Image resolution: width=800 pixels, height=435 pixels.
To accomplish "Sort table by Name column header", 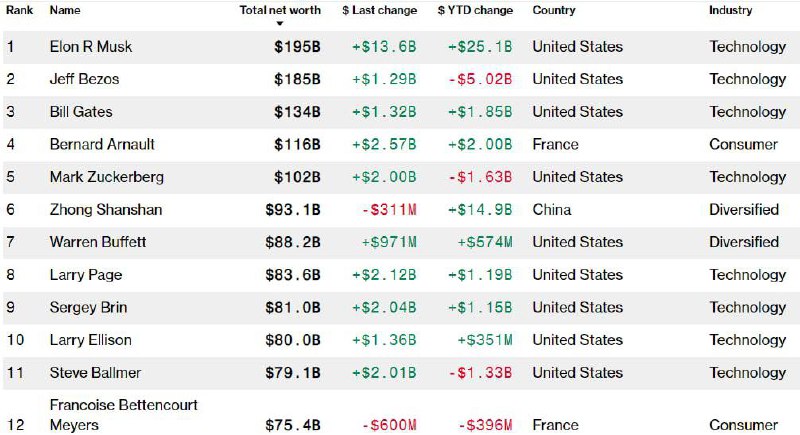I will click(x=65, y=10).
